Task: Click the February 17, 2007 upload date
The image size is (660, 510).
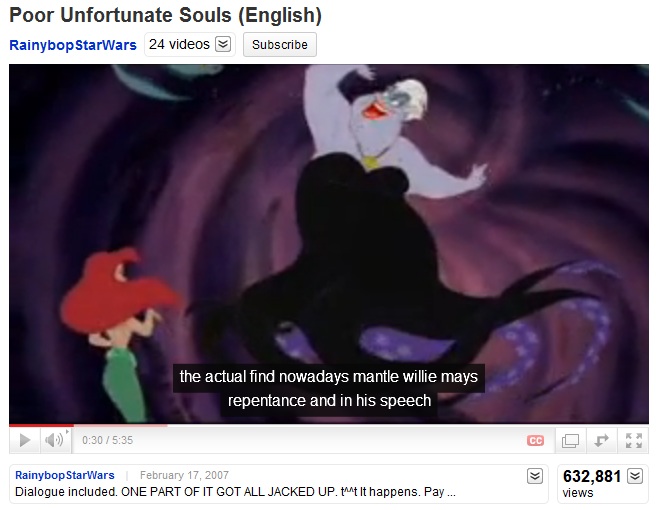Action: (x=184, y=475)
